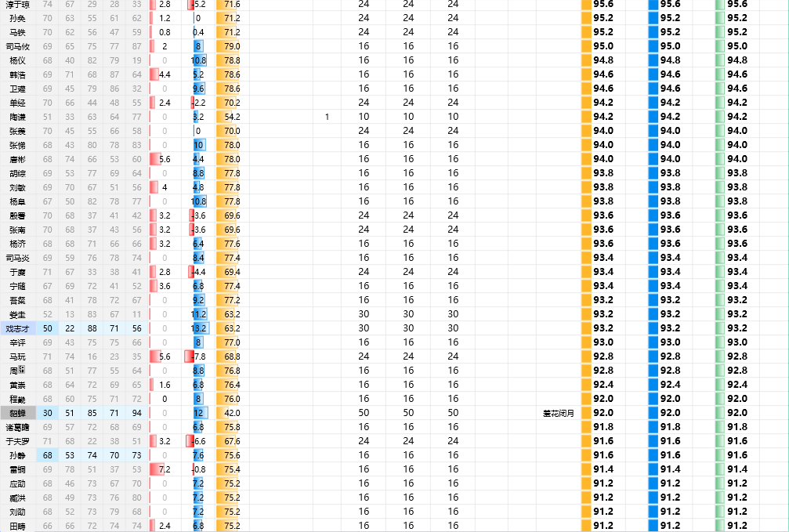Select the name cell 孙奂
789x532 pixels.
tap(17, 19)
